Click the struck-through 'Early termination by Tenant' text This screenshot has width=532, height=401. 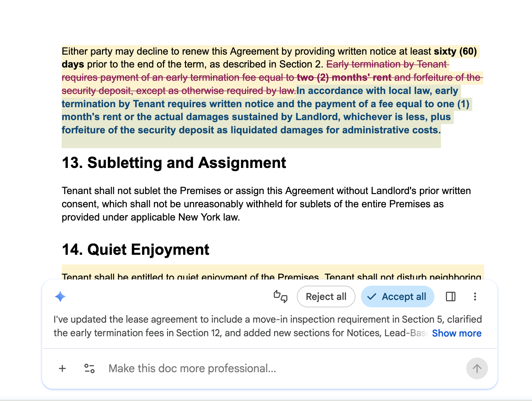tap(387, 64)
